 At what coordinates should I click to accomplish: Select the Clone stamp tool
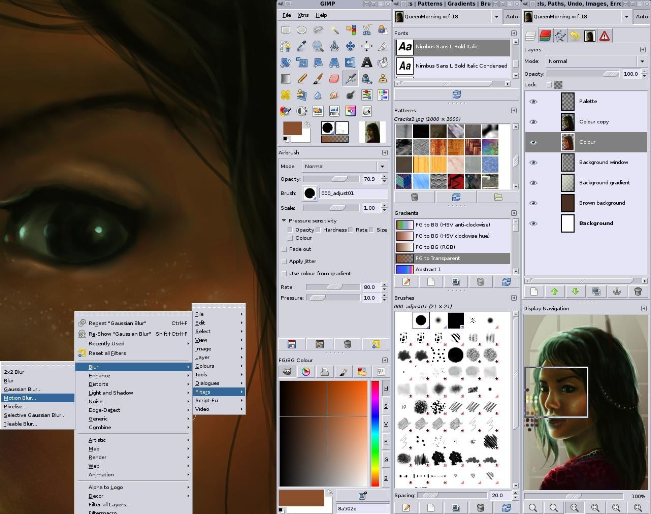coord(383,78)
